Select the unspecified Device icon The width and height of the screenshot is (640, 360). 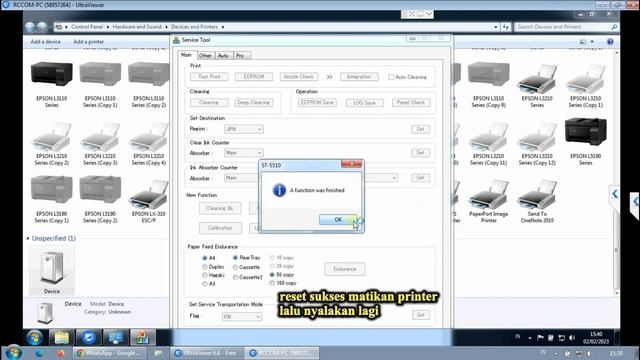51,268
